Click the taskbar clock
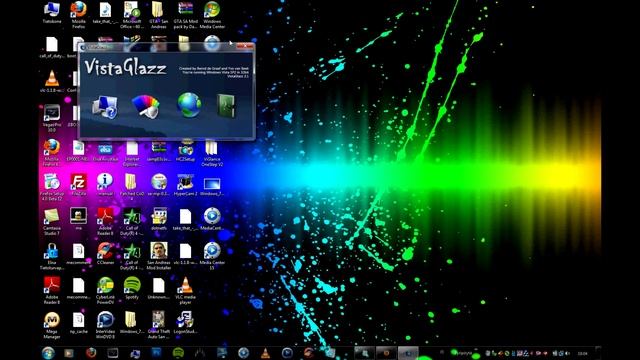The image size is (640, 360). click(x=583, y=353)
